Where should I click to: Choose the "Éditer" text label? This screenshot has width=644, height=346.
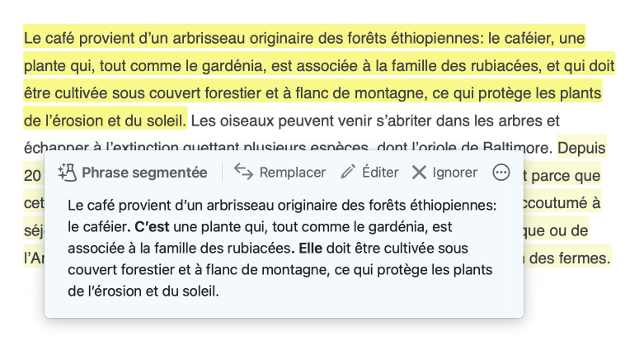pyautogui.click(x=380, y=173)
